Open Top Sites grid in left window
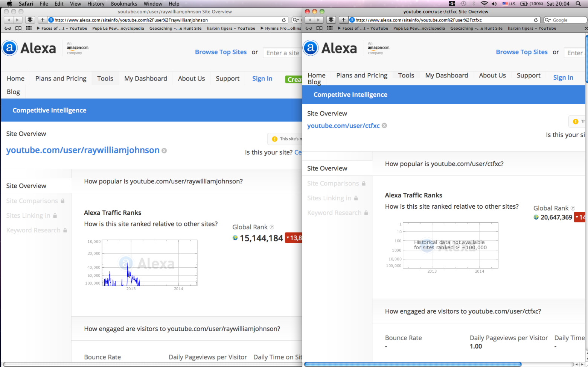The height and width of the screenshot is (367, 588). (x=29, y=28)
